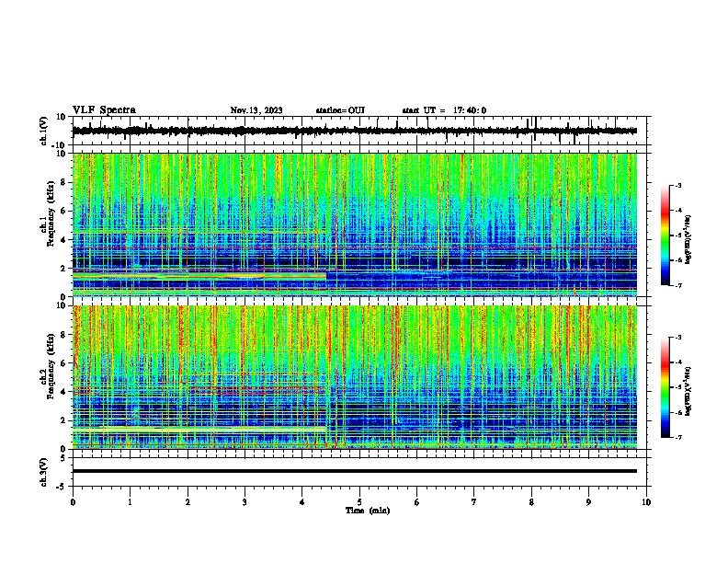Click the date 'Nov.13, 2023'
Screen dimensions: 728x563
256,110
